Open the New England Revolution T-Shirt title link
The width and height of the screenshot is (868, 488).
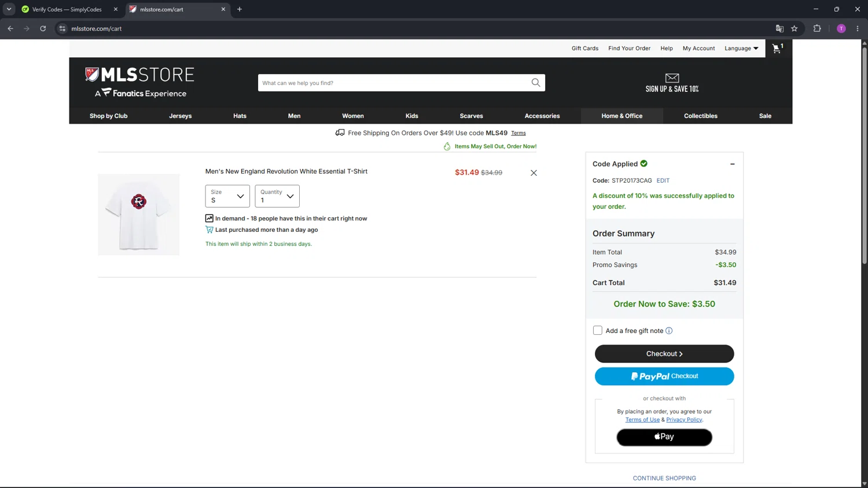(286, 172)
